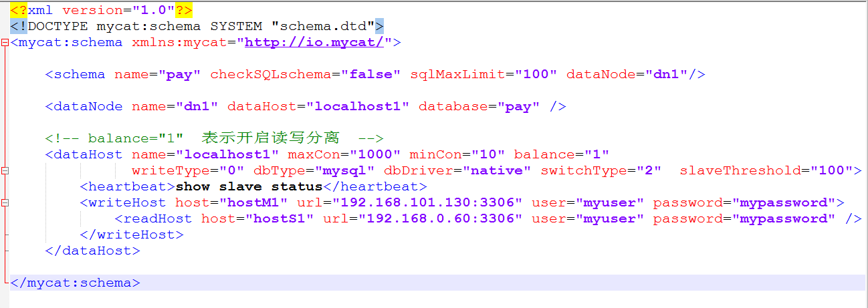The image size is (868, 308).
Task: Click the host value "hostM1"
Action: [x=254, y=203]
